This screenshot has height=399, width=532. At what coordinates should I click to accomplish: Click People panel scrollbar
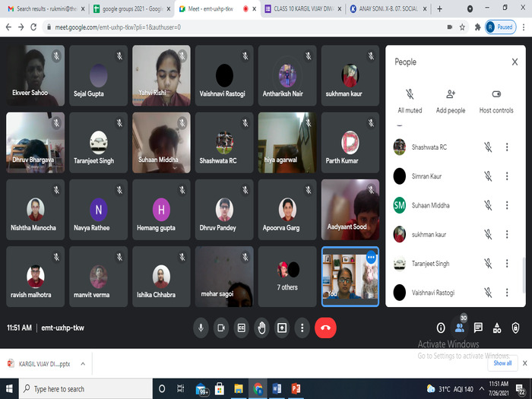click(523, 274)
